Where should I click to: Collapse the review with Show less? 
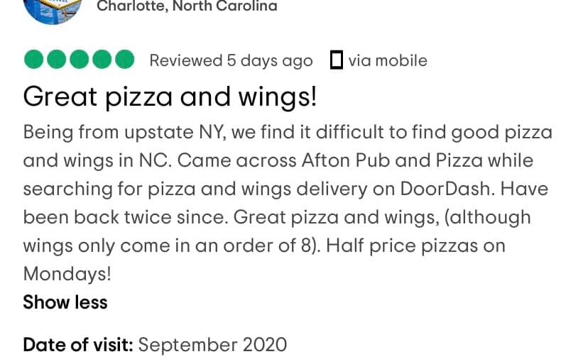[x=65, y=302]
